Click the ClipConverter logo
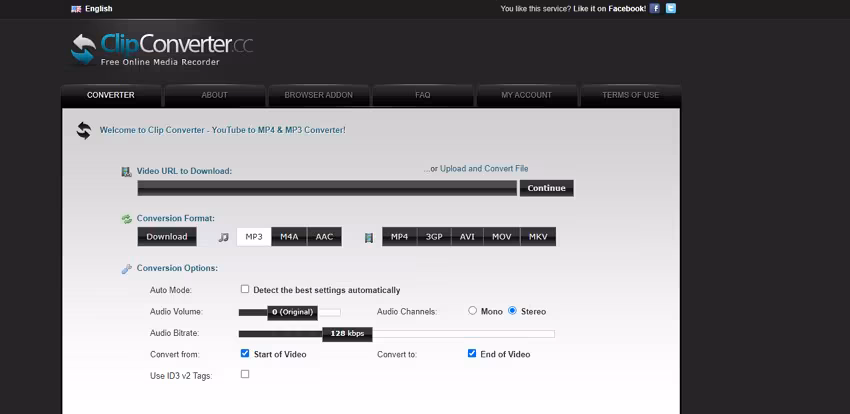 coord(162,49)
